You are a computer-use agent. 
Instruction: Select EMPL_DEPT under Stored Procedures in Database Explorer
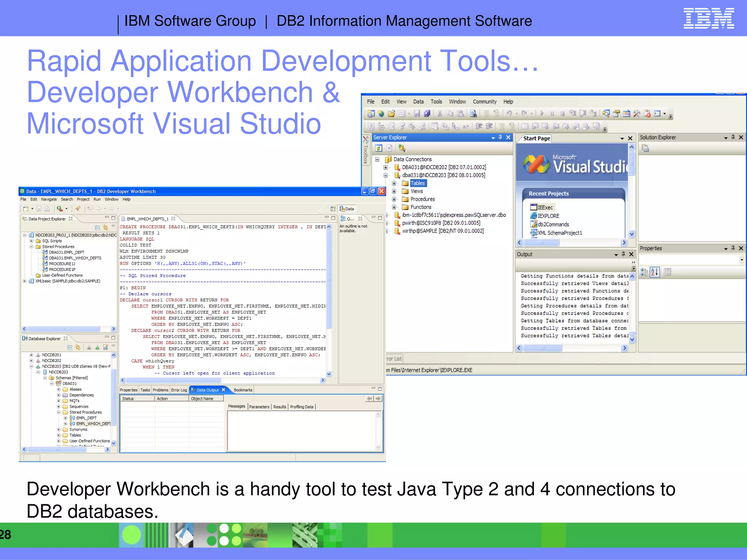(x=83, y=418)
